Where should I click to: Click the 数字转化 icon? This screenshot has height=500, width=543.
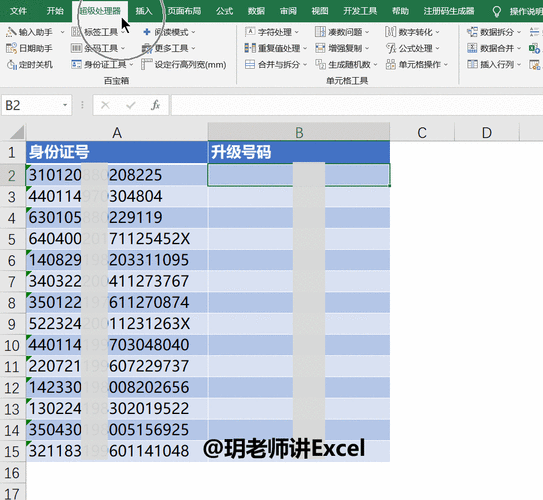point(391,32)
